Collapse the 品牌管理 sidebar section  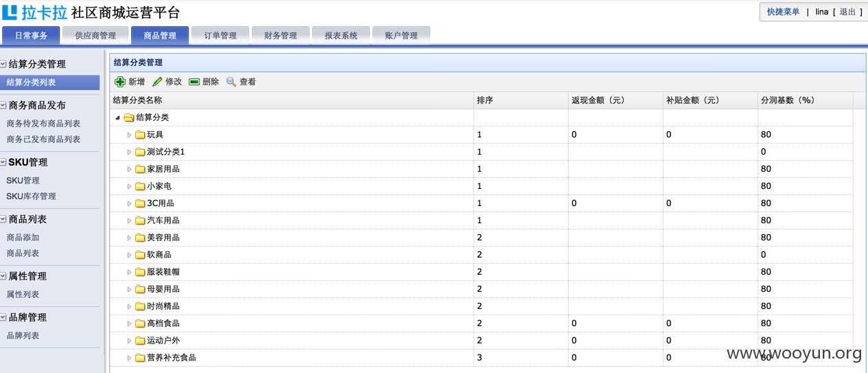[x=3, y=317]
